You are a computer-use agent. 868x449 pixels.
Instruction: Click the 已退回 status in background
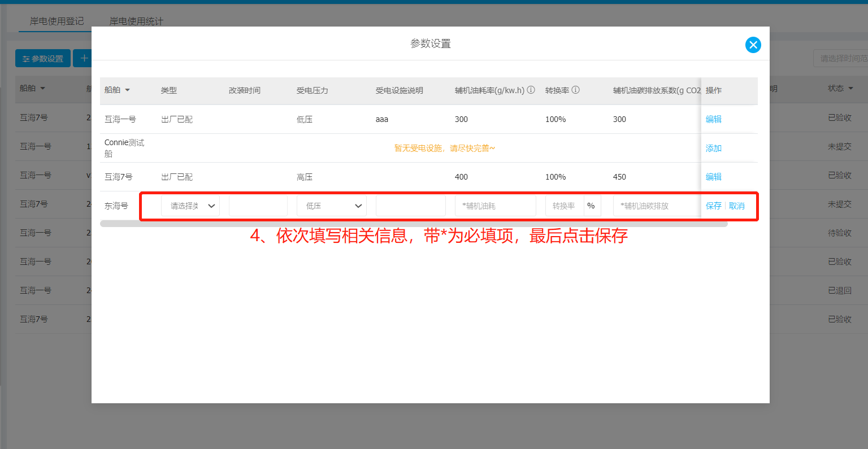pyautogui.click(x=840, y=290)
